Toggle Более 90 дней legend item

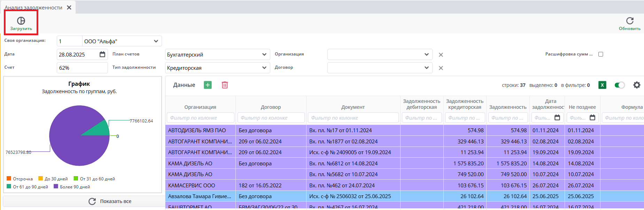coord(72,187)
